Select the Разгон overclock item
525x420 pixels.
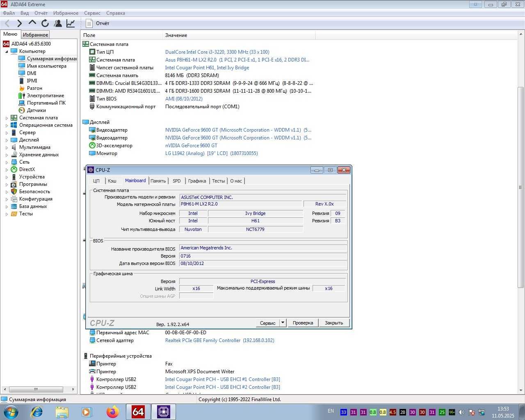(x=34, y=88)
